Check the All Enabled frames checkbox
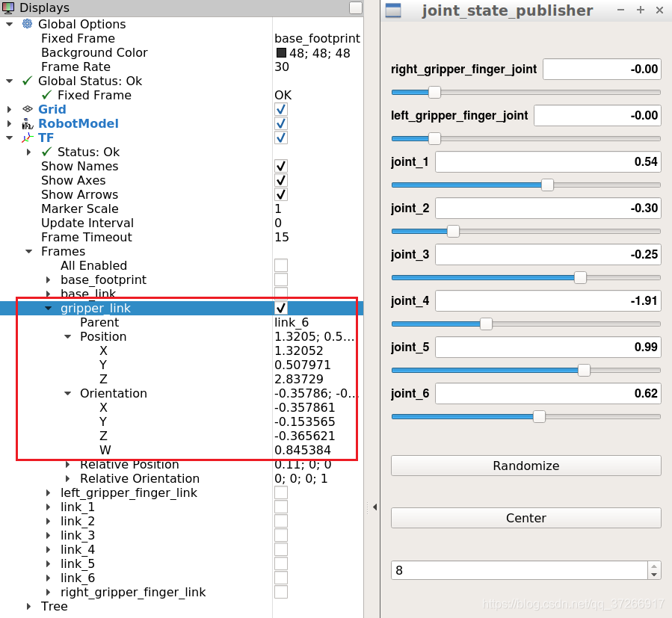Viewport: 672px width, 618px height. (281, 265)
